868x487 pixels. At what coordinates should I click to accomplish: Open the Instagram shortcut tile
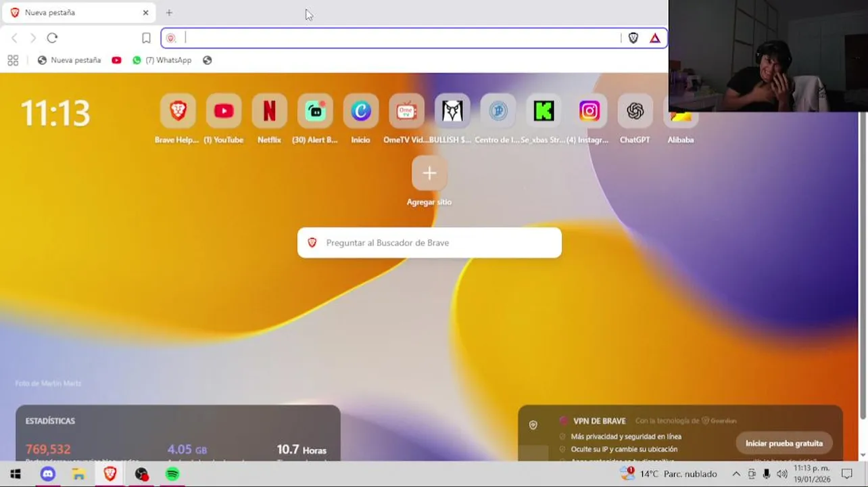click(x=589, y=111)
